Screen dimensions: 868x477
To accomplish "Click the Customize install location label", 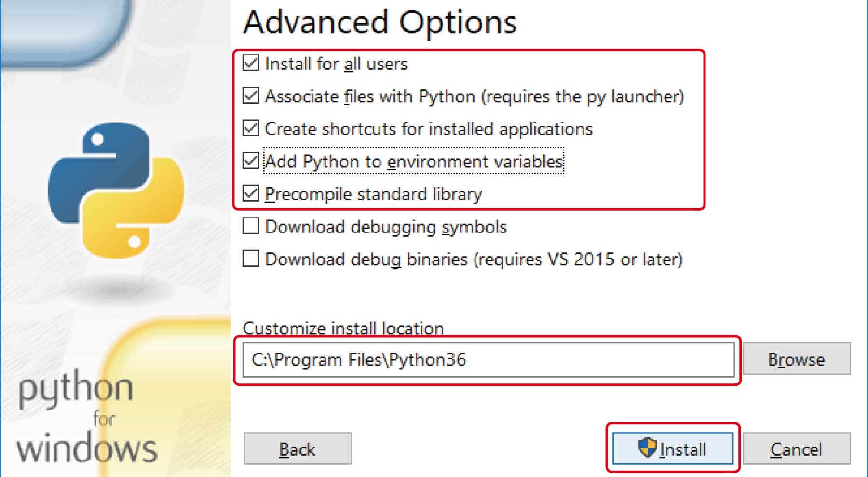I will pyautogui.click(x=343, y=328).
